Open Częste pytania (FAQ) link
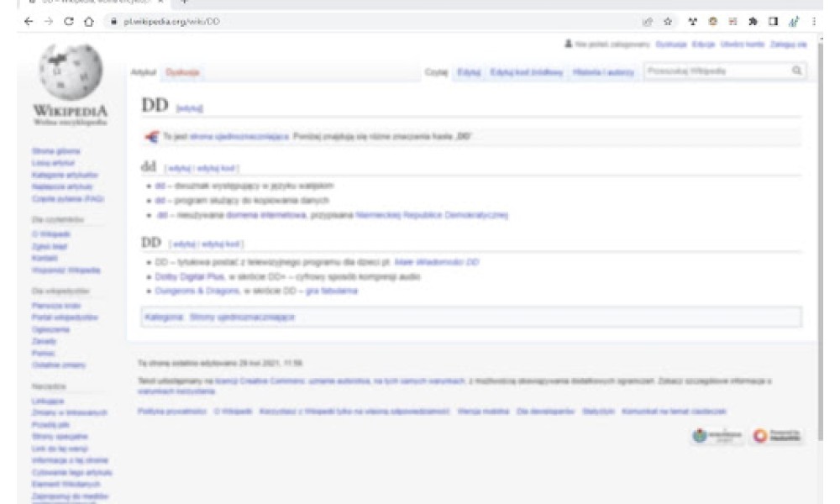Image resolution: width=840 pixels, height=504 pixels. pyautogui.click(x=68, y=199)
